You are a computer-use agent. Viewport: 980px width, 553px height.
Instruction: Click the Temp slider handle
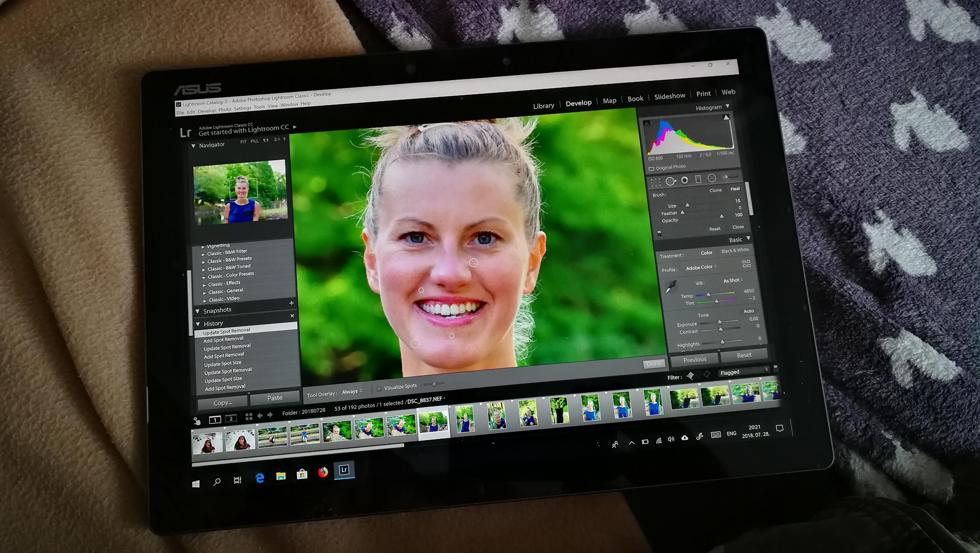[708, 295]
